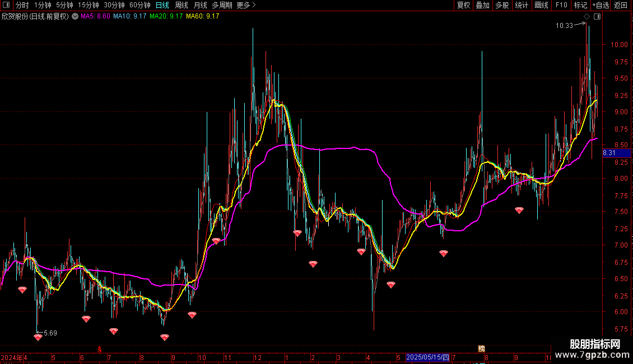Open the 多周期 multi-period option

[222, 6]
